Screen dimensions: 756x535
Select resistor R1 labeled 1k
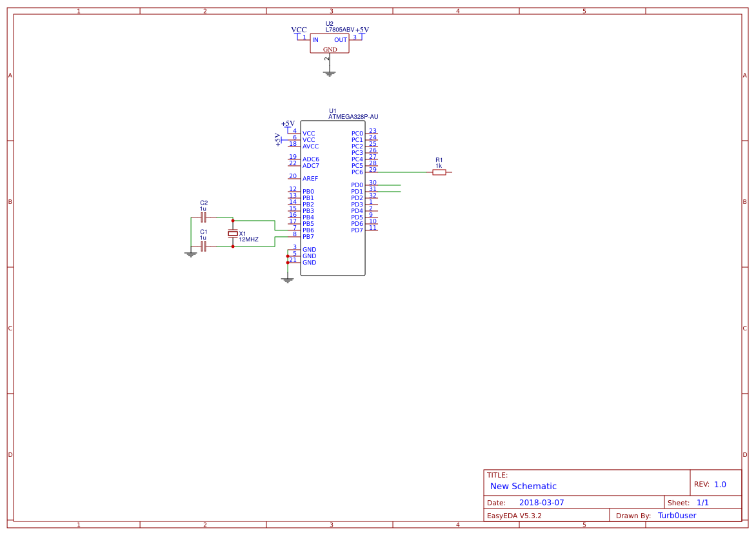tap(439, 172)
